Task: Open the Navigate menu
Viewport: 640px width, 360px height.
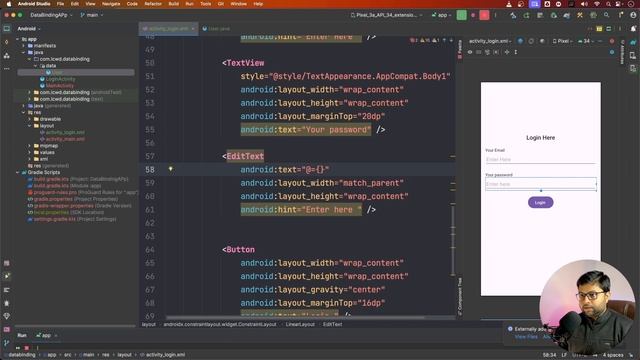Action: coord(111,4)
